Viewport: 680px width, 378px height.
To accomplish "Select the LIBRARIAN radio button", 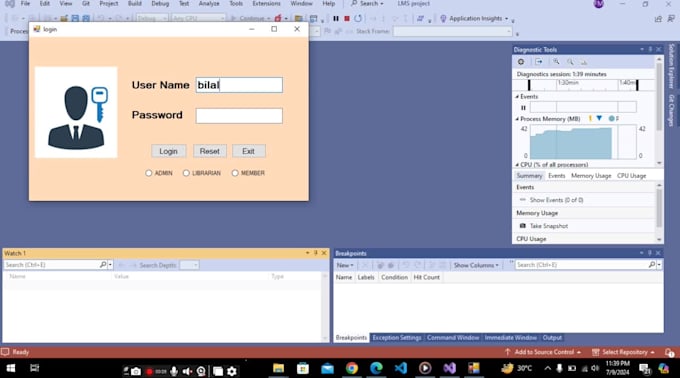I will tap(186, 173).
